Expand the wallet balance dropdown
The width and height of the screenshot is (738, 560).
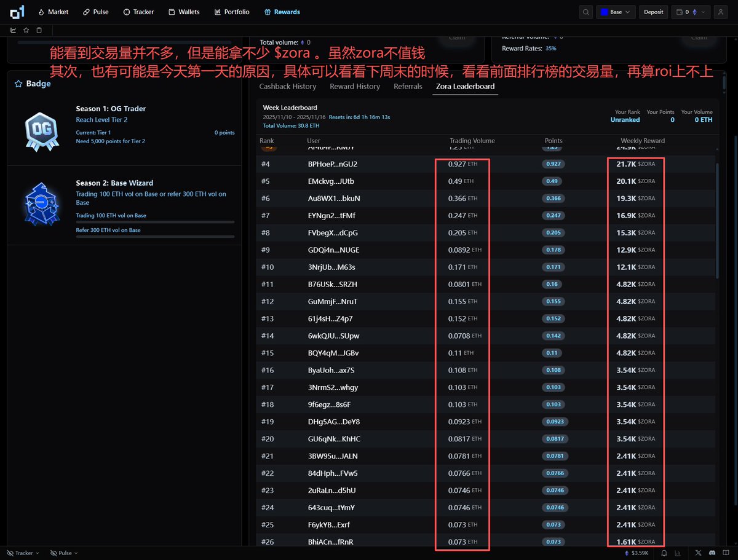coord(691,12)
